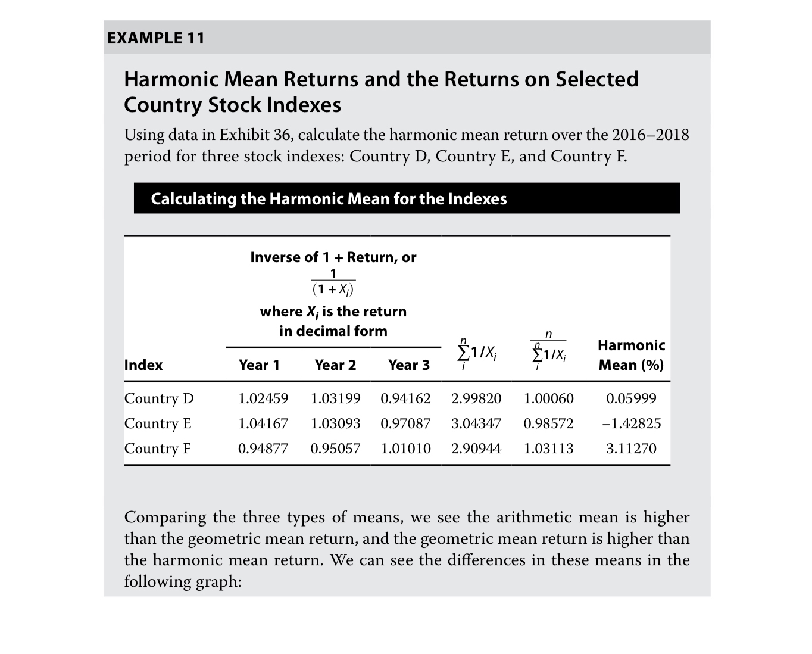
Task: Click the Exhibit 36 reference text
Action: 255,135
